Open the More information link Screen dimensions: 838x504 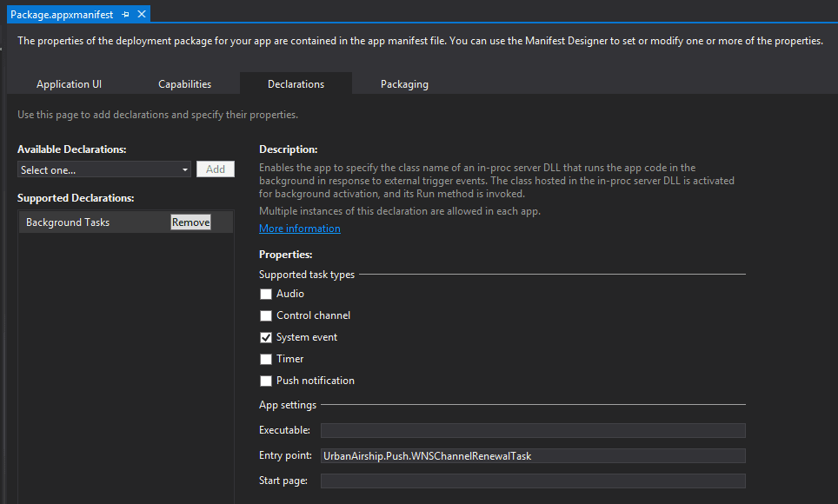tap(300, 229)
